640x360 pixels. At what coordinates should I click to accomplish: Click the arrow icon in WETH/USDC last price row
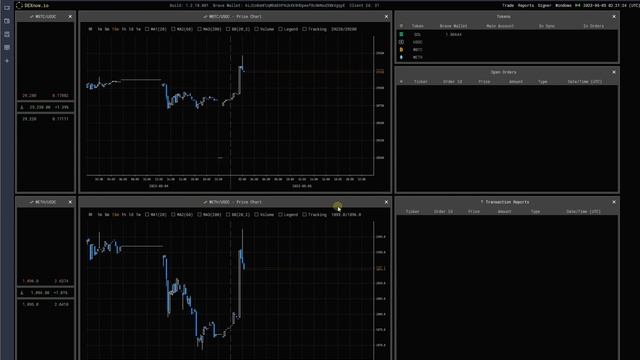22,293
